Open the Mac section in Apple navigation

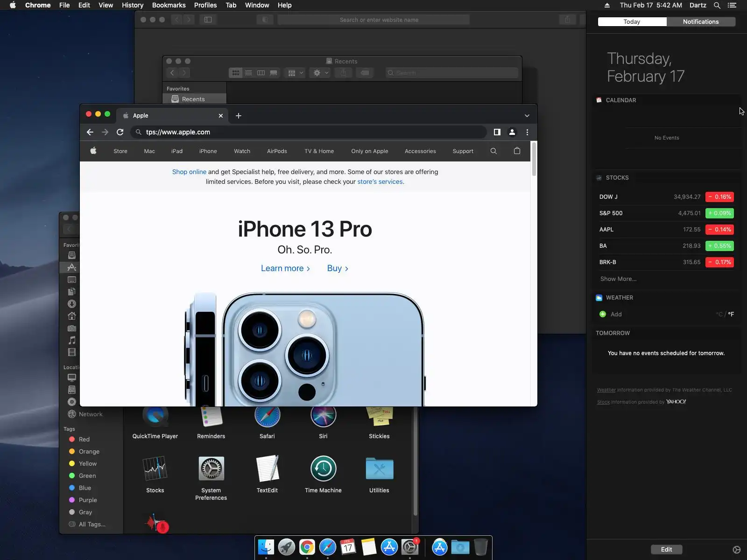[149, 151]
